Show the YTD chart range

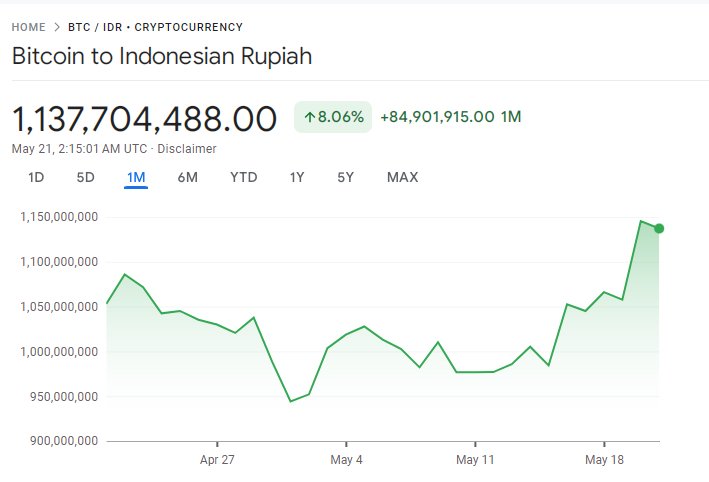pos(243,178)
